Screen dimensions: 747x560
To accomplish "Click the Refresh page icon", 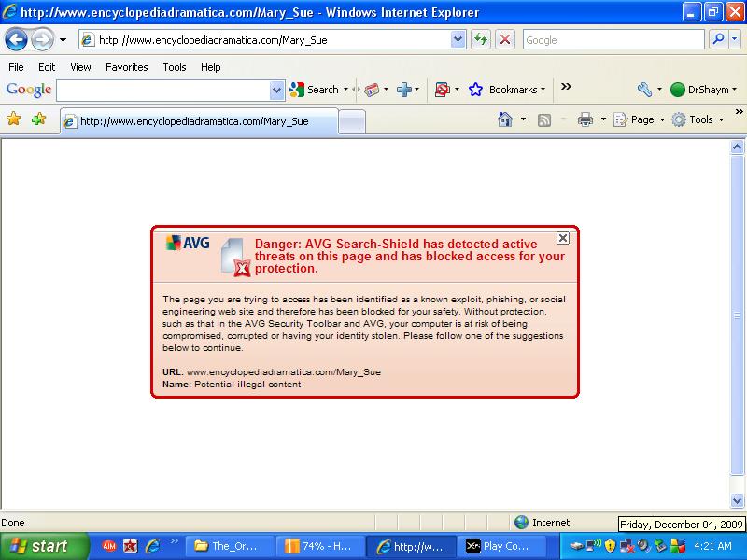I will coord(481,40).
